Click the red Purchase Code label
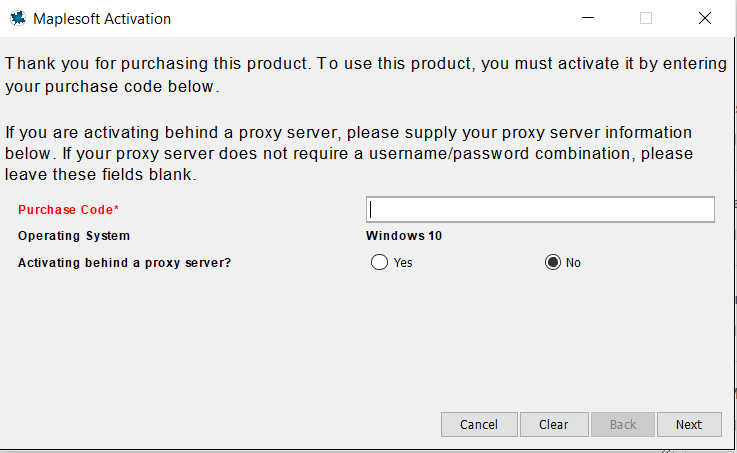This screenshot has height=453, width=737. [x=68, y=209]
